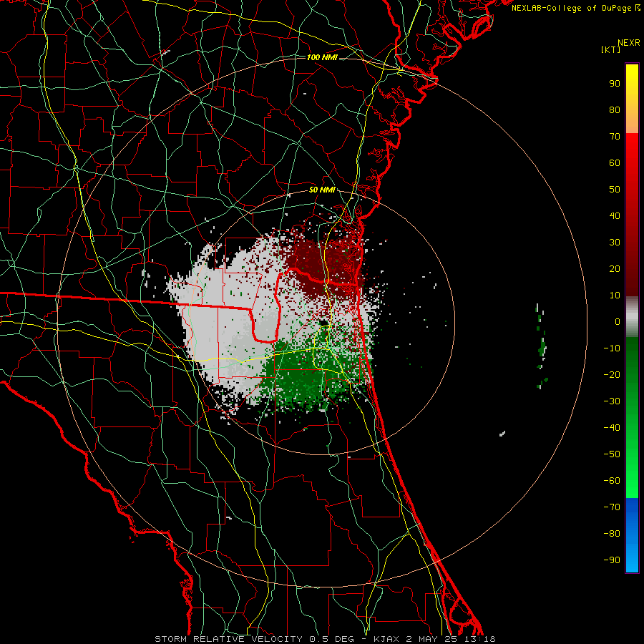Screen dimensions: 644x644
Task: Click the 60 value on the velocity scale
Action: [x=615, y=163]
